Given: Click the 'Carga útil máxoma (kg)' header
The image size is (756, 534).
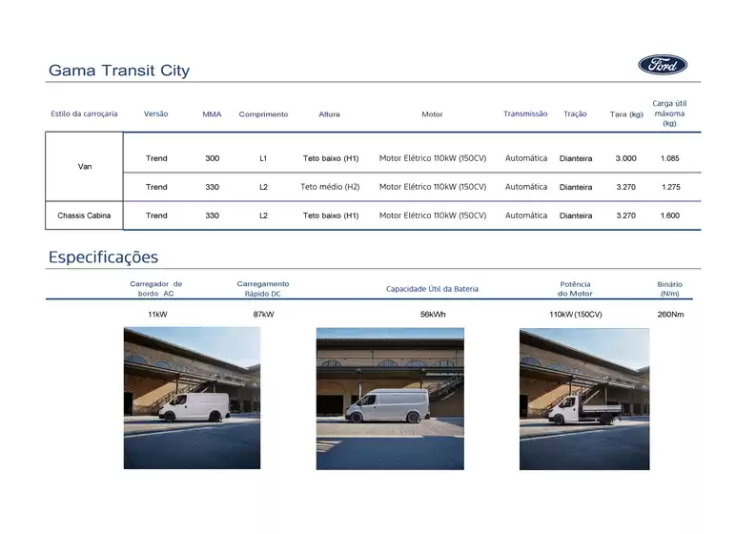Looking at the screenshot, I should (x=669, y=113).
